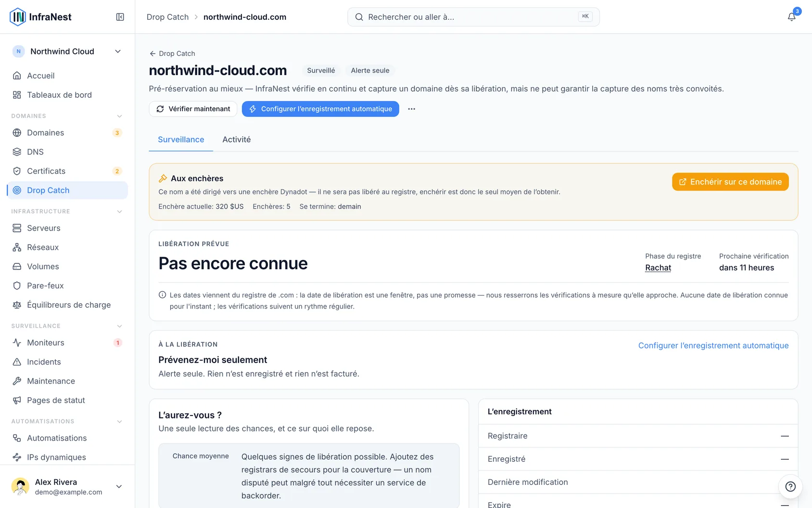Open Pages de statut

tap(67, 400)
